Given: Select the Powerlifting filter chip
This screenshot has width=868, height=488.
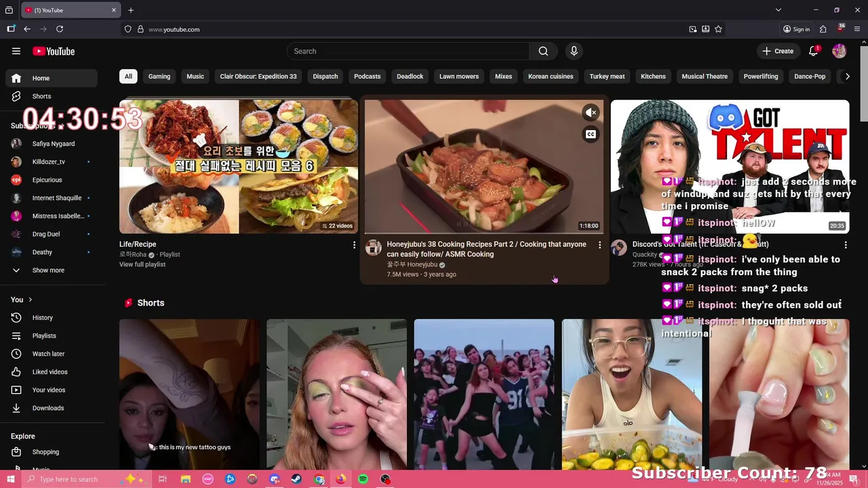Looking at the screenshot, I should [761, 77].
